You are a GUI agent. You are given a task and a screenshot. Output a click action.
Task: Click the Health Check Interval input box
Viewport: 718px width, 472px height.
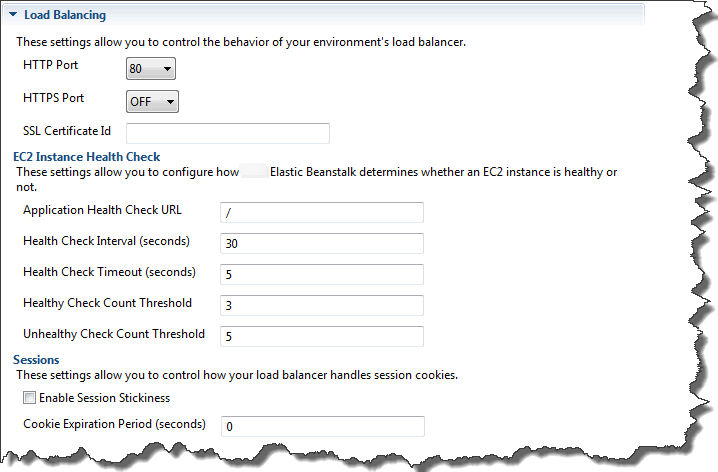tap(322, 243)
